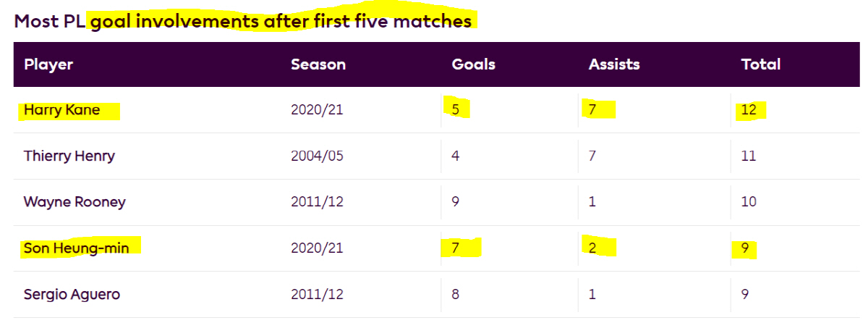Click the Goals column header
The width and height of the screenshot is (868, 323).
coord(473,64)
